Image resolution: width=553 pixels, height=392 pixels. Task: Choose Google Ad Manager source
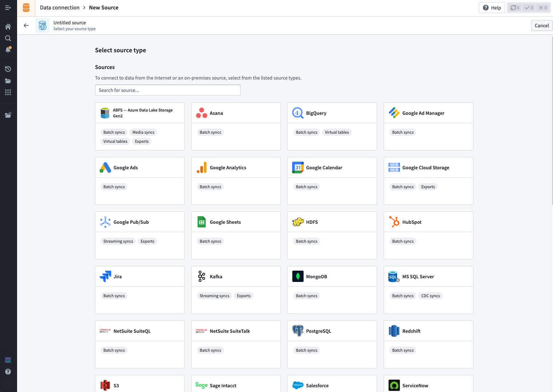428,126
